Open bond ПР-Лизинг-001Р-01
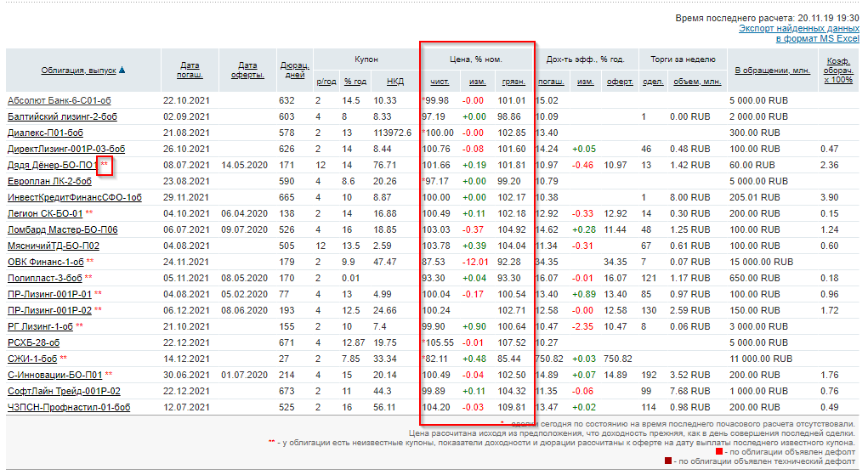The height and width of the screenshot is (475, 868). [50, 293]
